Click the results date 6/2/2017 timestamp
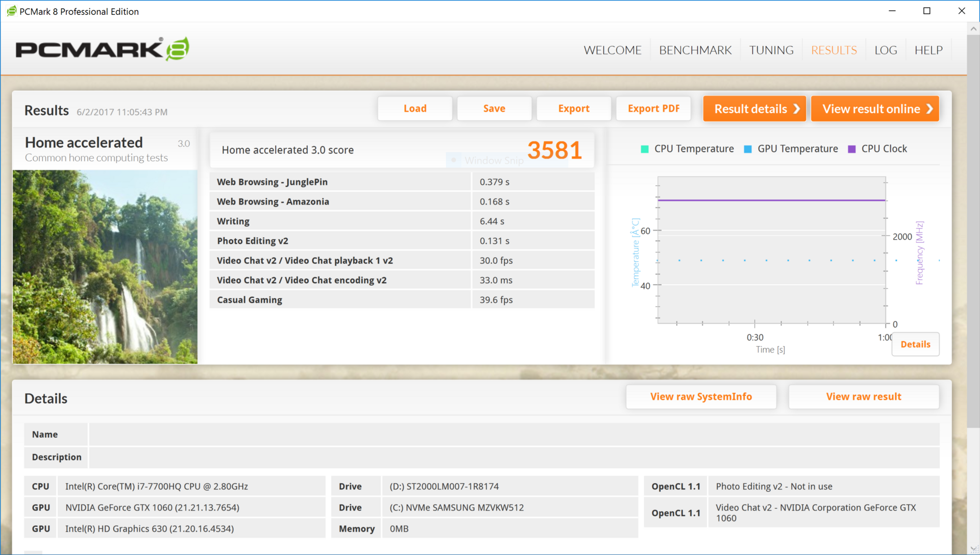Image resolution: width=980 pixels, height=555 pixels. coord(122,112)
